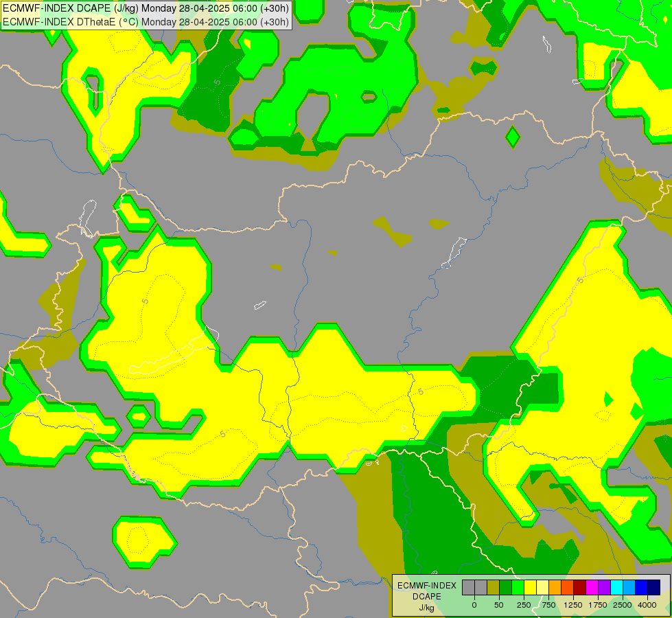Click the legend value 50

[x=499, y=605]
